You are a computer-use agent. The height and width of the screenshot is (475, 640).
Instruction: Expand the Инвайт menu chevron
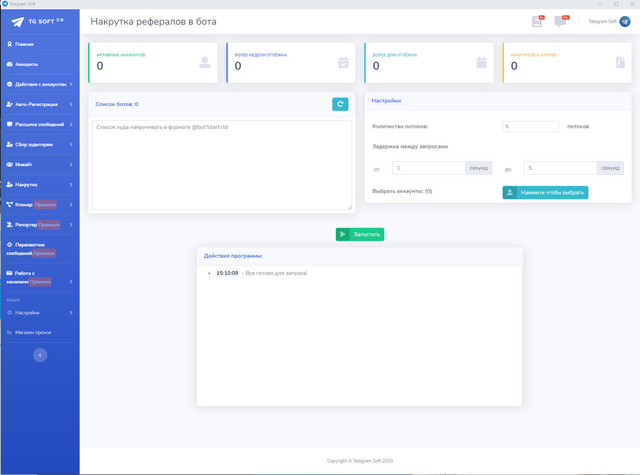[71, 164]
